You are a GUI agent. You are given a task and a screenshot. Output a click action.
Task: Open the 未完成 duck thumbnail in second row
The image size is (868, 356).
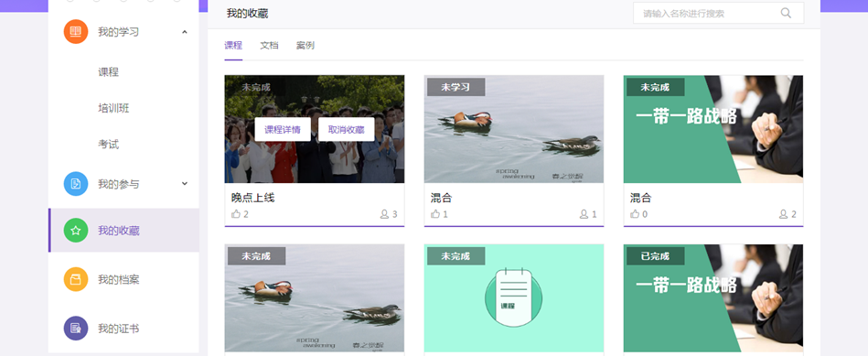[315, 297]
